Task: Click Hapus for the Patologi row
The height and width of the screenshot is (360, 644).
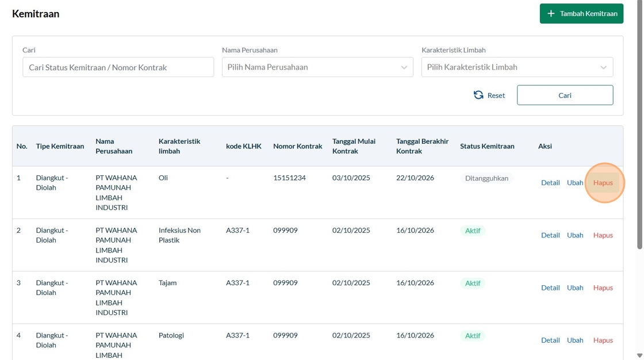Action: pyautogui.click(x=603, y=340)
